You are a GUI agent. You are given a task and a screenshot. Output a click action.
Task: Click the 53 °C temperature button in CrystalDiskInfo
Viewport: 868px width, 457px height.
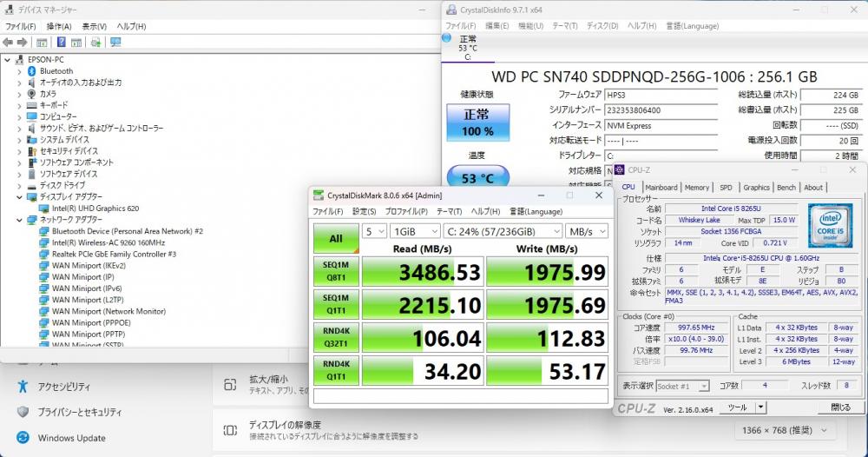(477, 178)
